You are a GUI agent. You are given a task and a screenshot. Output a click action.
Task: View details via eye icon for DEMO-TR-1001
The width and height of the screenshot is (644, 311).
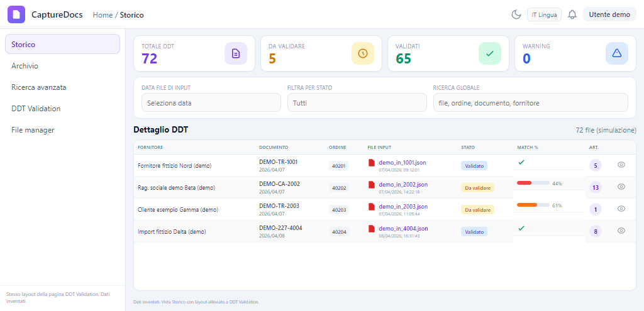click(x=621, y=165)
